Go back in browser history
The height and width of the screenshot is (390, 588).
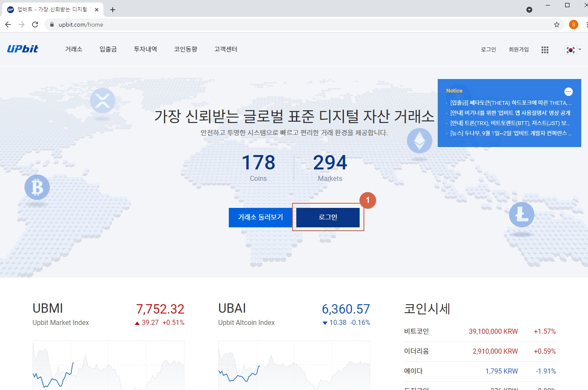(x=8, y=25)
